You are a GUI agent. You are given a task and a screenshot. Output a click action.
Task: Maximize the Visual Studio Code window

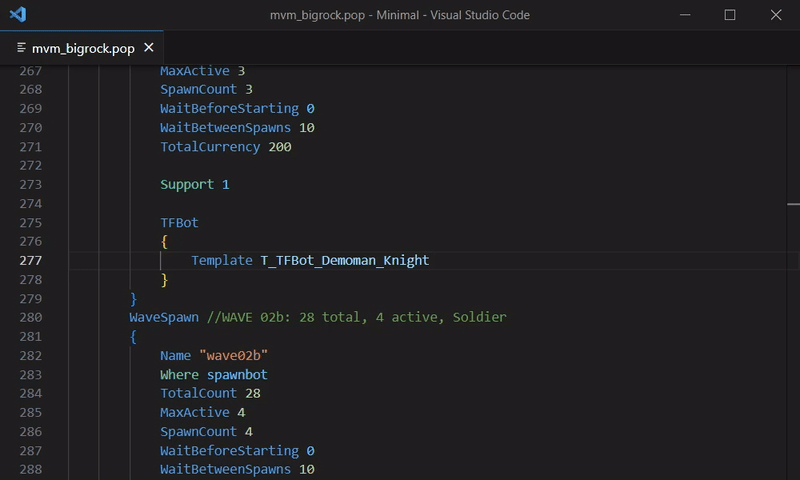[730, 15]
